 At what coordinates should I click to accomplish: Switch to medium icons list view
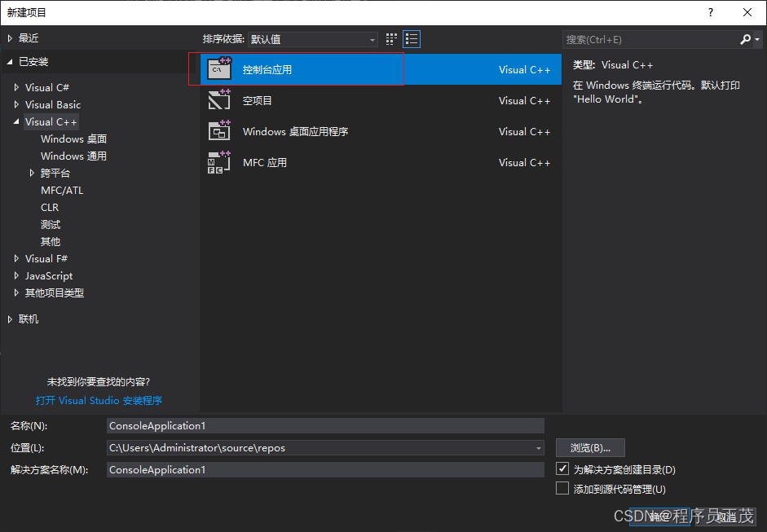[412, 39]
